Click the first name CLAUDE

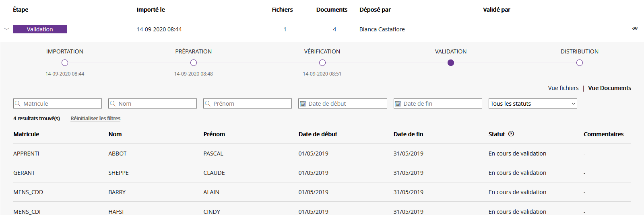214,173
